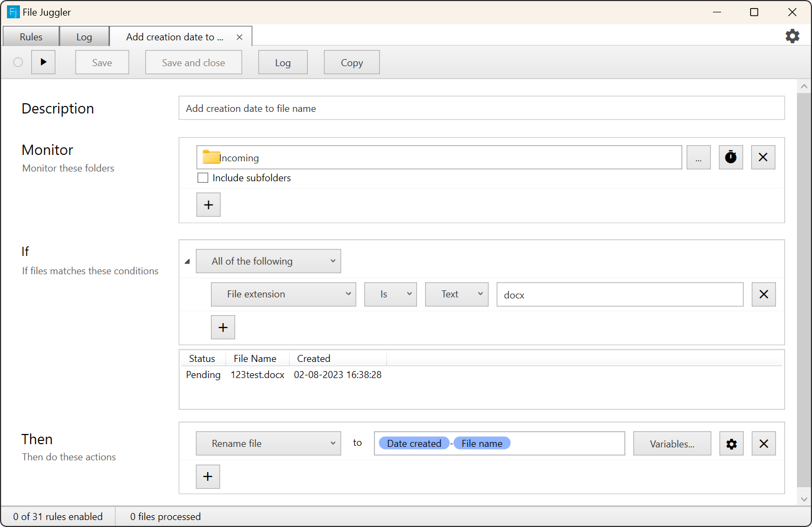This screenshot has width=812, height=527.
Task: Switch to the Log tab
Action: 84,37
